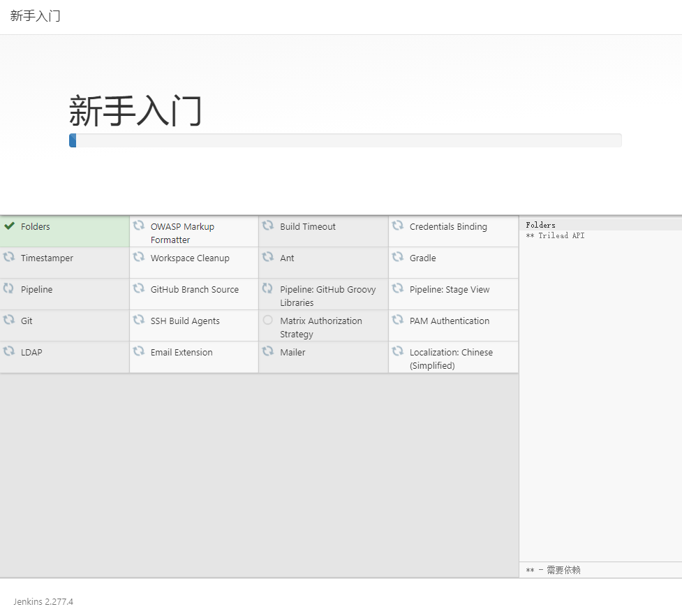The height and width of the screenshot is (616, 682).
Task: Click the green checkmark icon beside Folders
Action: coord(9,226)
